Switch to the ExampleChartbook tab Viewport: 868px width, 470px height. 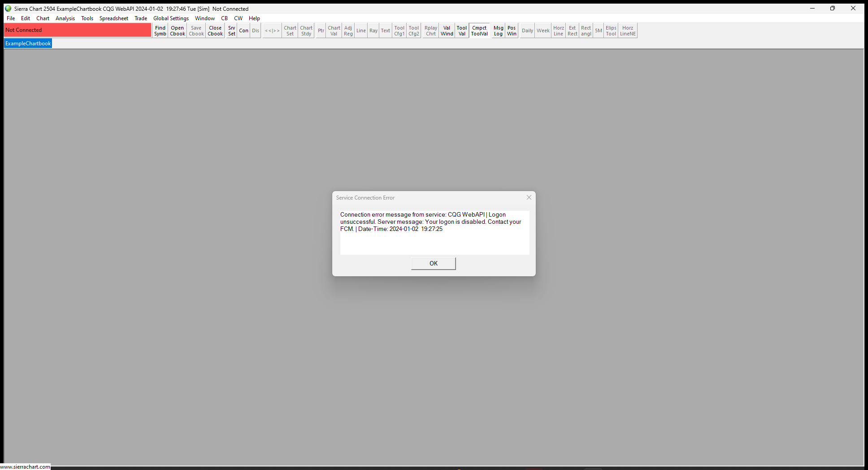pos(28,44)
